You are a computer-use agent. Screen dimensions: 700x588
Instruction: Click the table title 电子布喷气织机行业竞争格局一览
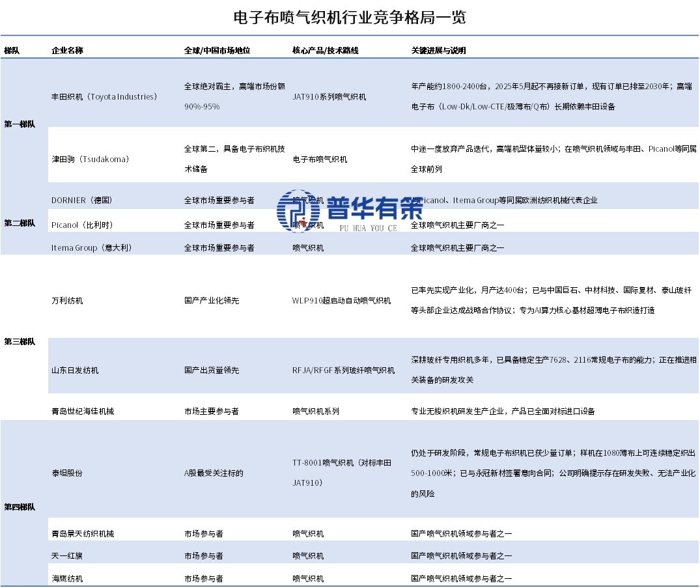coord(350,18)
